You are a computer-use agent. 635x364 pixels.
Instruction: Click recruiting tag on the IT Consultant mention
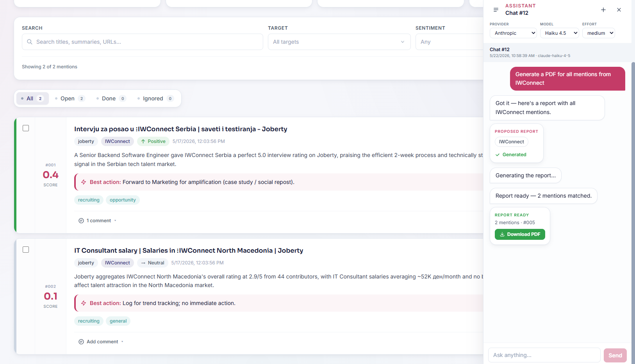pyautogui.click(x=89, y=321)
